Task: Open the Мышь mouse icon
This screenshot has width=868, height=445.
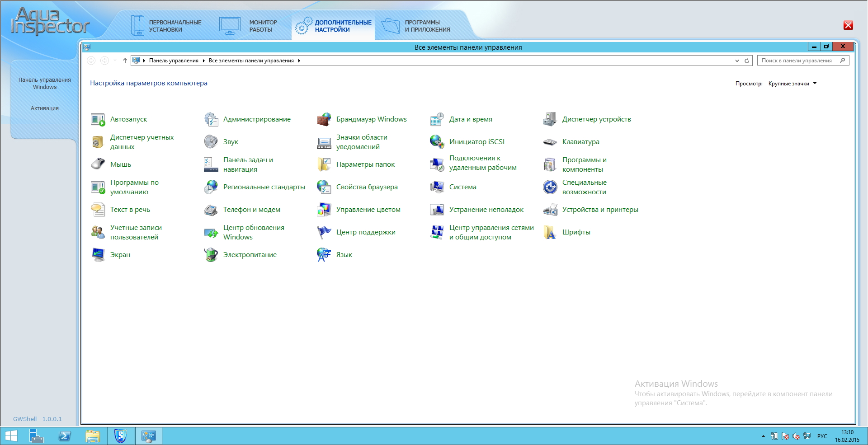Action: tap(98, 164)
